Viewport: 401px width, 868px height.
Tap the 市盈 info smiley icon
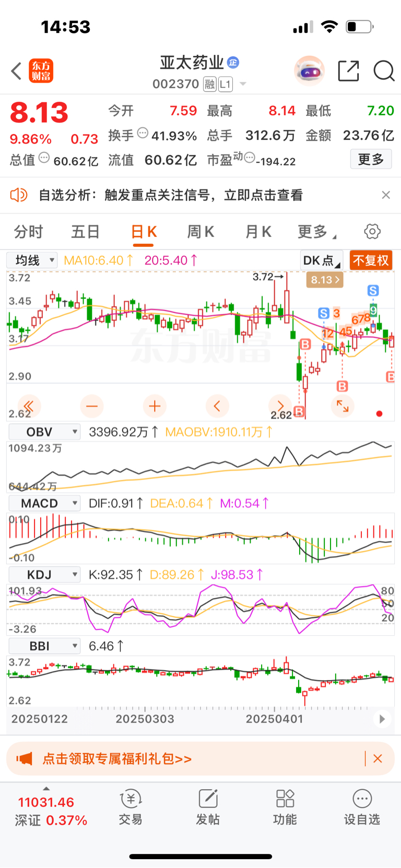coord(250,158)
